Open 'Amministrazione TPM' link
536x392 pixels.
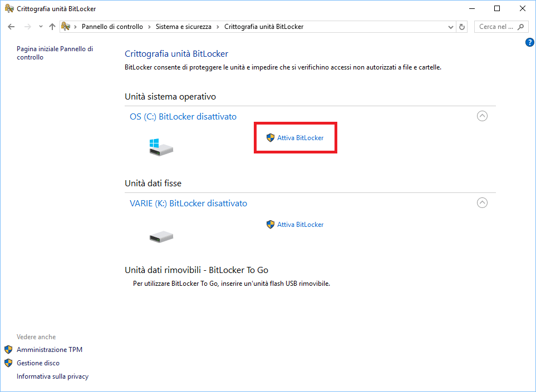[50, 350]
